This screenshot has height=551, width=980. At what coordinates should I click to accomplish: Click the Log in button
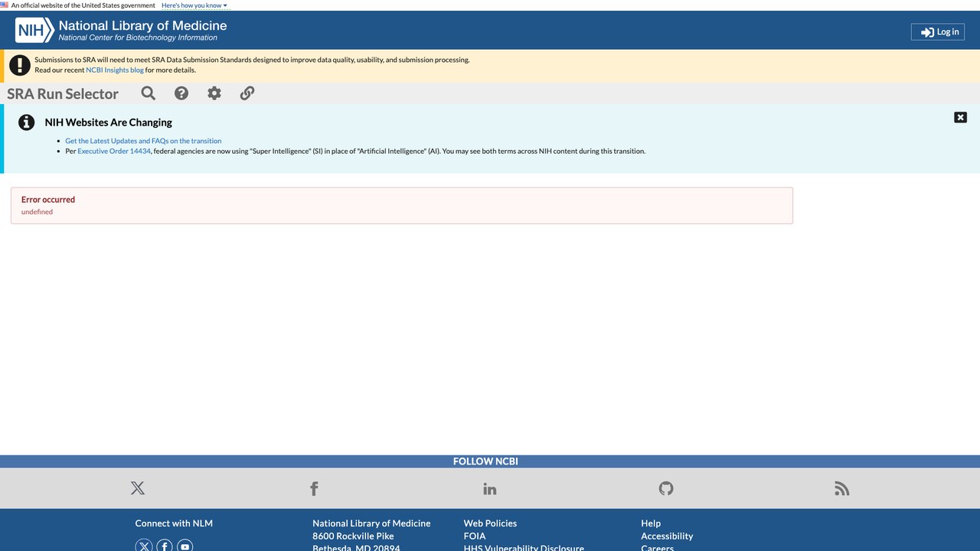(x=938, y=31)
